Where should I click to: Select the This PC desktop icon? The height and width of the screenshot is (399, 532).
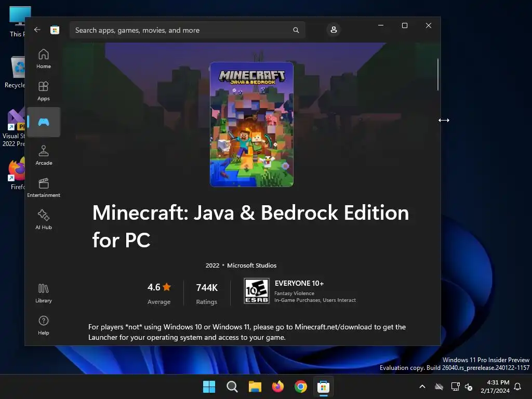click(x=17, y=21)
